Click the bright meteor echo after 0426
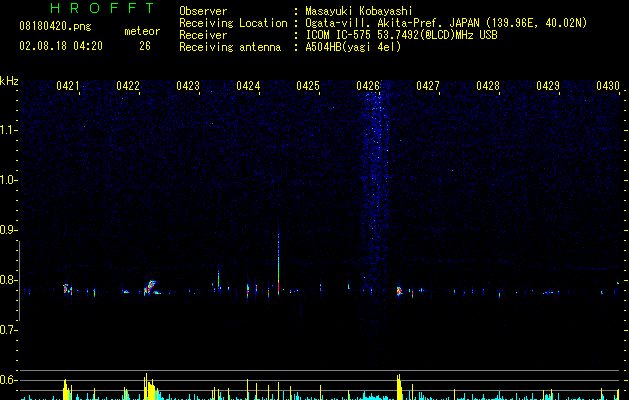 tap(399, 291)
